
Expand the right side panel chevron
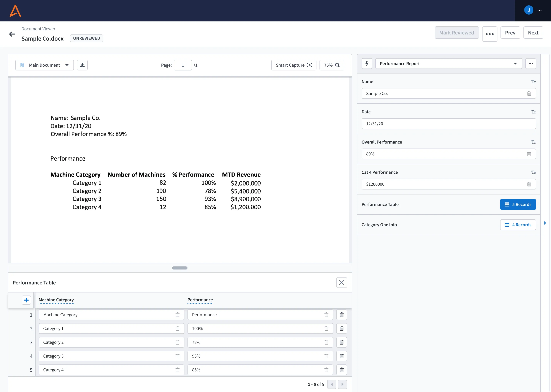click(x=545, y=223)
